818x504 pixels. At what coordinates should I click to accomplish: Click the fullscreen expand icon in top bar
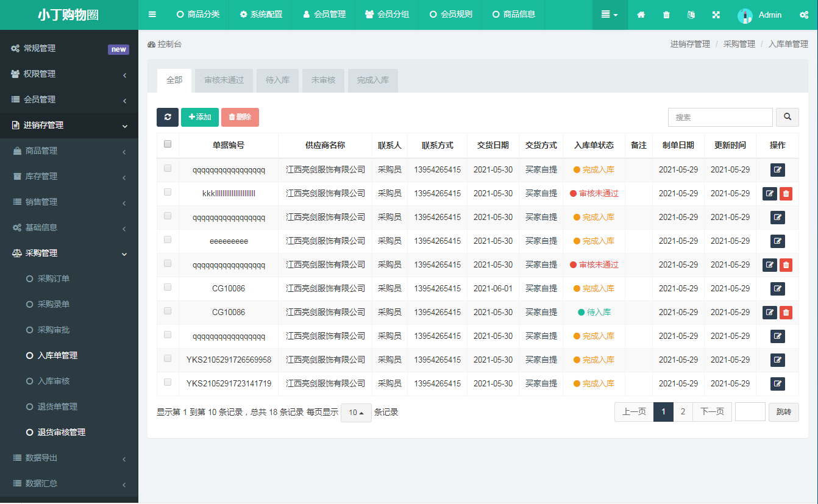716,15
